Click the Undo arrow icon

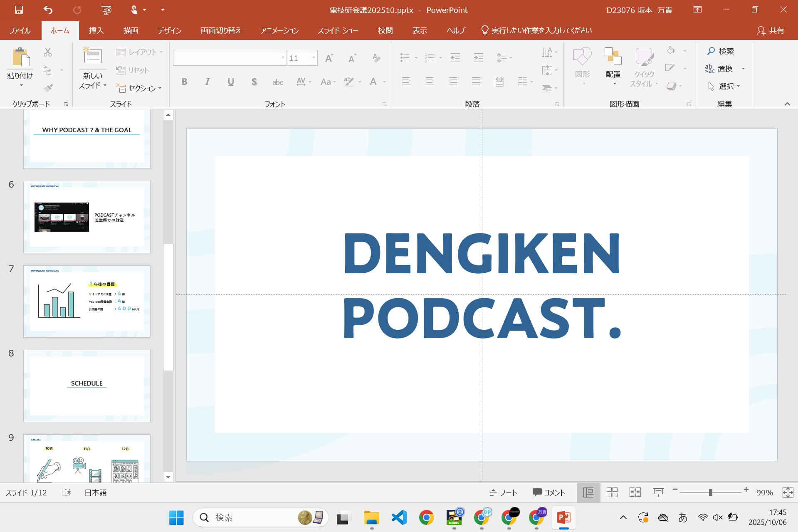[x=48, y=10]
